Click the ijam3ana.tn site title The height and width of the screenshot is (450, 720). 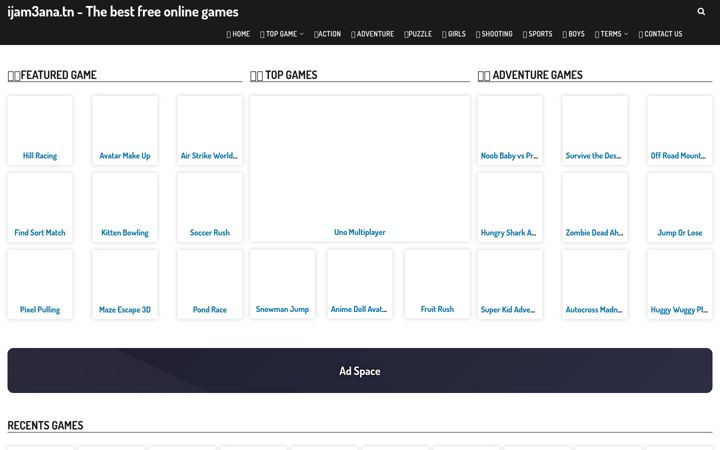point(123,11)
